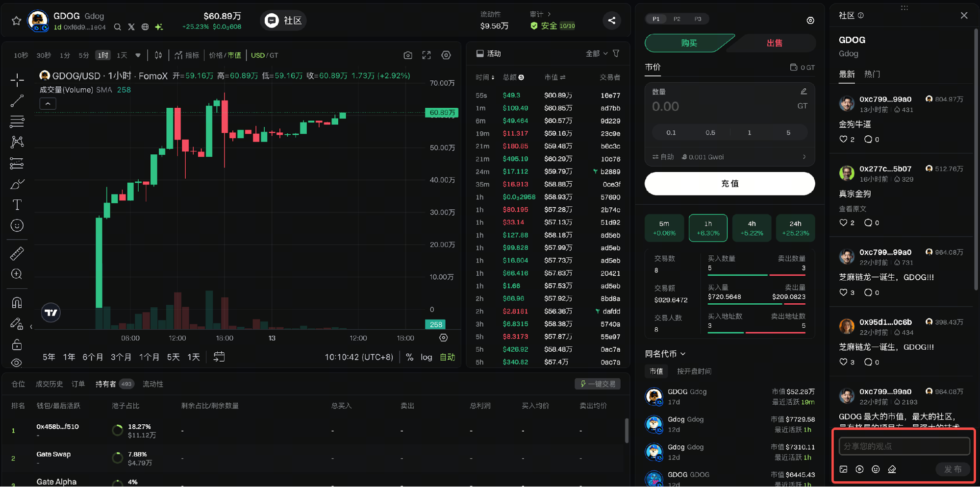The image size is (980, 487).
Task: Collapse the indicator legend chevron
Action: click(x=48, y=103)
